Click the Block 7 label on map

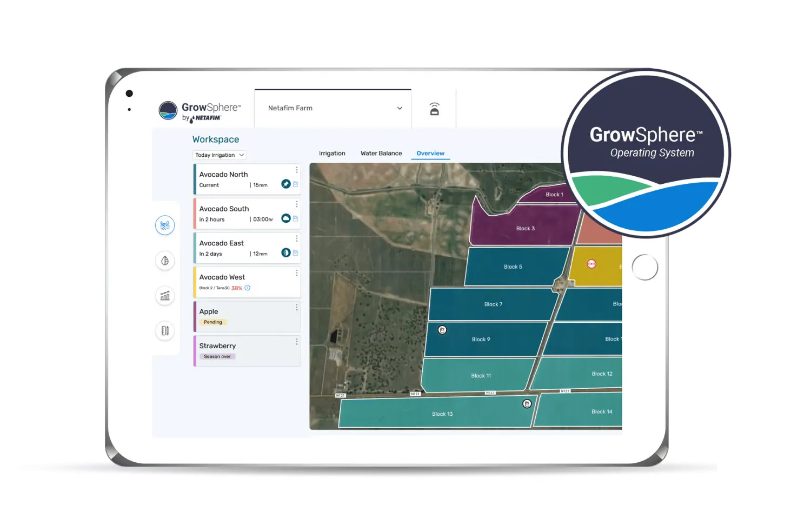tap(493, 304)
